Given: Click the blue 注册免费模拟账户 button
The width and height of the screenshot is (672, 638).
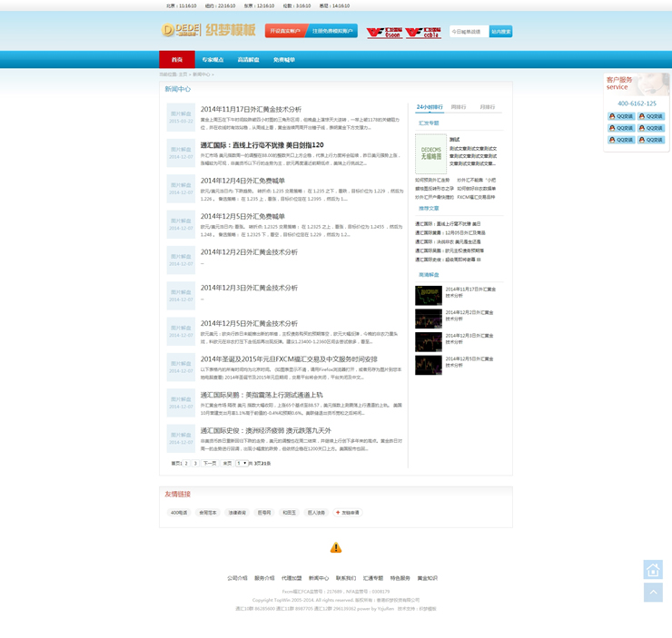Looking at the screenshot, I should pyautogui.click(x=332, y=31).
